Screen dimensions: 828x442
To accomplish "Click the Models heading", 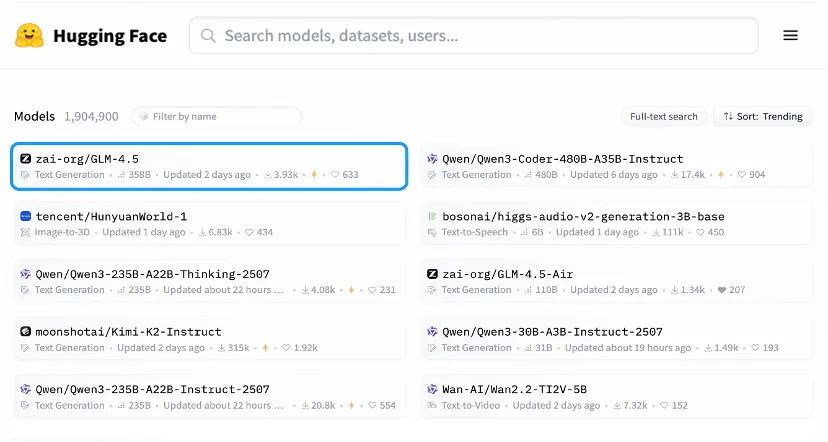I will point(34,116).
